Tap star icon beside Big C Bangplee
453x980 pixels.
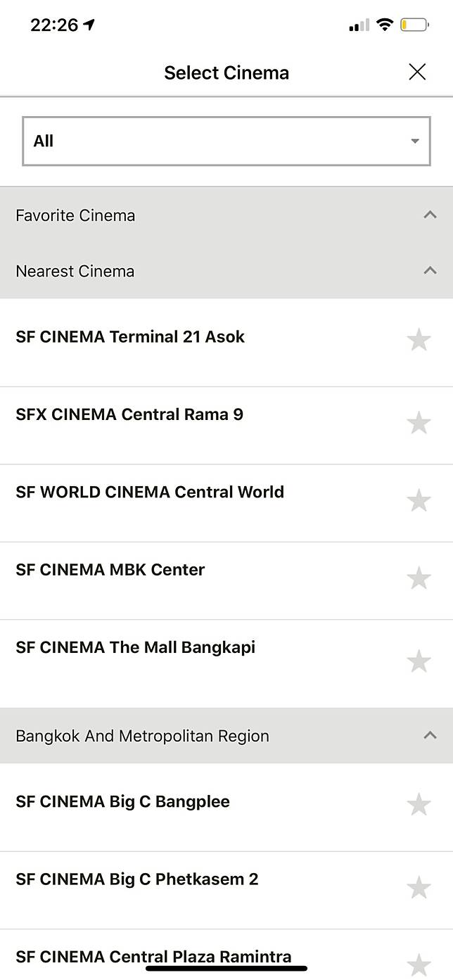419,804
